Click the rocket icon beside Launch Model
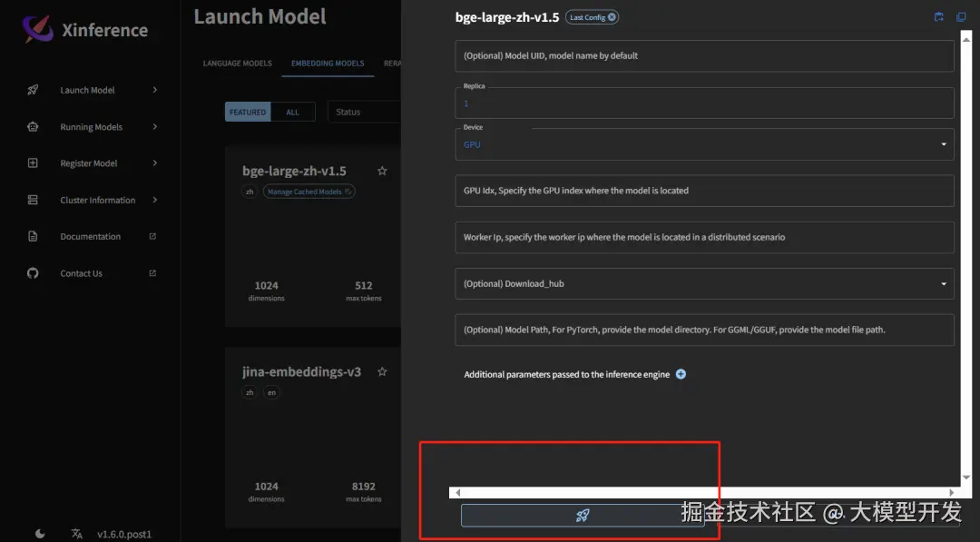The image size is (980, 542). (34, 90)
